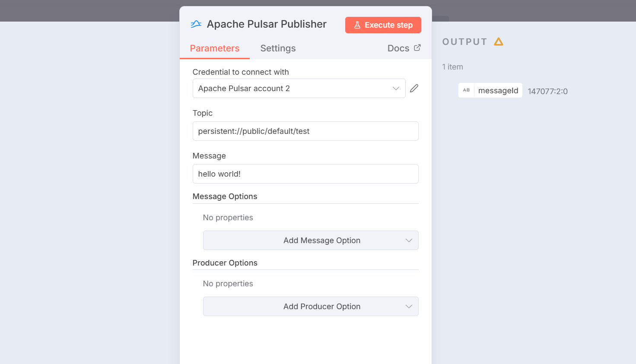Click the Message input field
This screenshot has height=364, width=636.
coord(305,174)
